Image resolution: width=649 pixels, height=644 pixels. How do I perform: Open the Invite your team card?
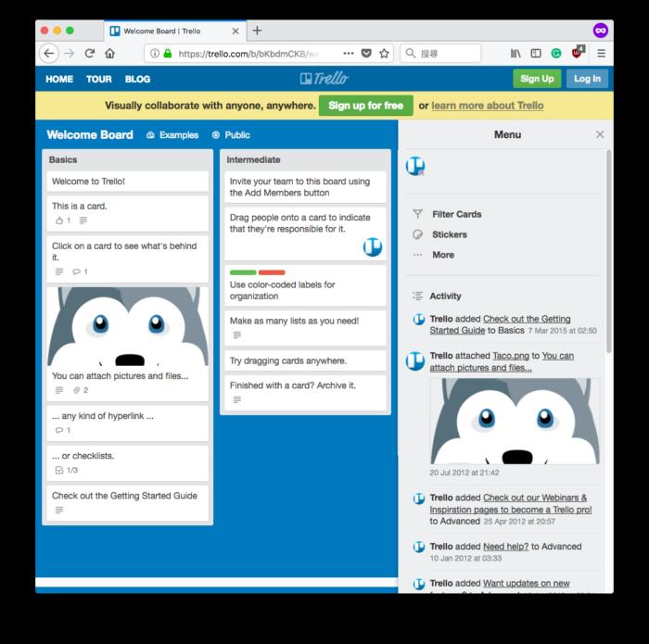pos(305,187)
